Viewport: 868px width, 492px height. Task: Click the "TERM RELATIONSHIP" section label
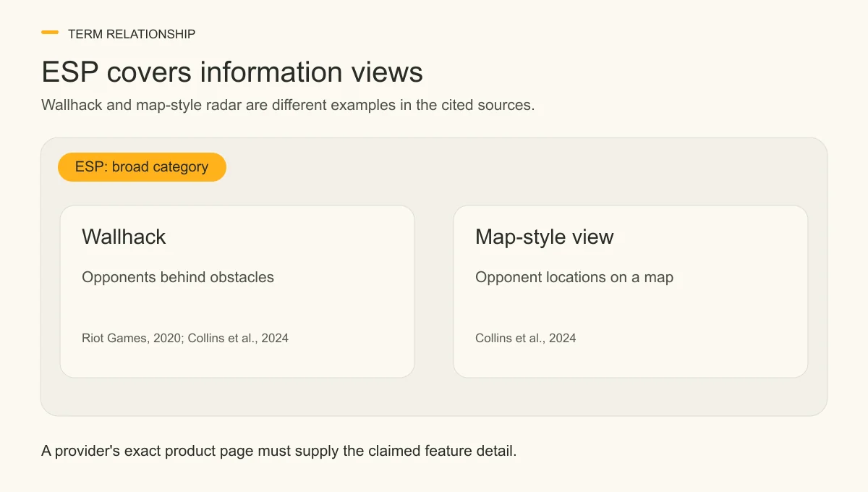pyautogui.click(x=132, y=34)
